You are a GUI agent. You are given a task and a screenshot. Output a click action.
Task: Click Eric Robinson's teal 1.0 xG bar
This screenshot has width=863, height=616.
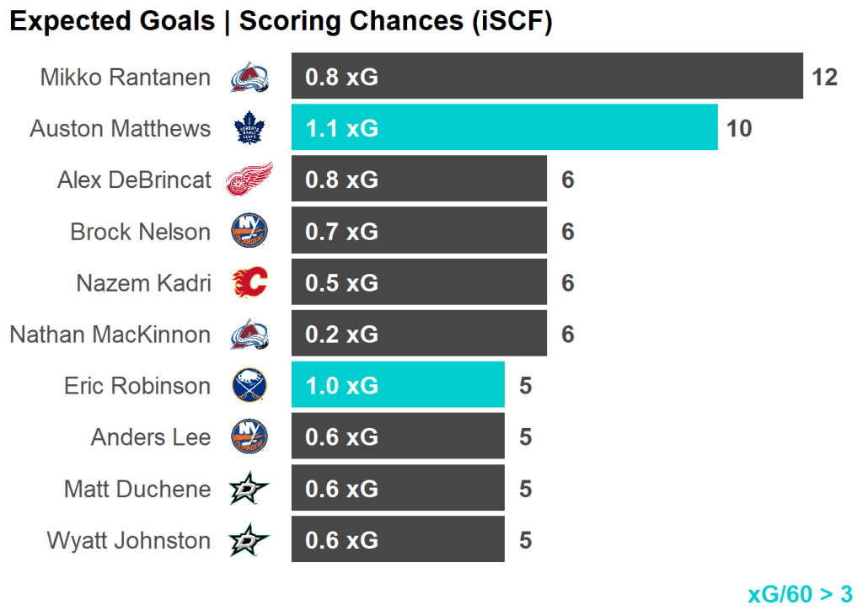[398, 385]
